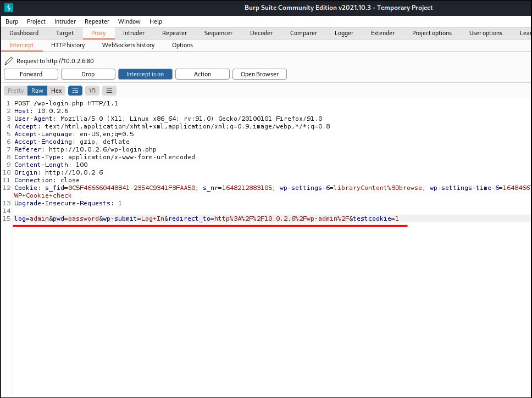Image resolution: width=532 pixels, height=398 pixels.
Task: Open the Comparer tab
Action: pyautogui.click(x=304, y=33)
